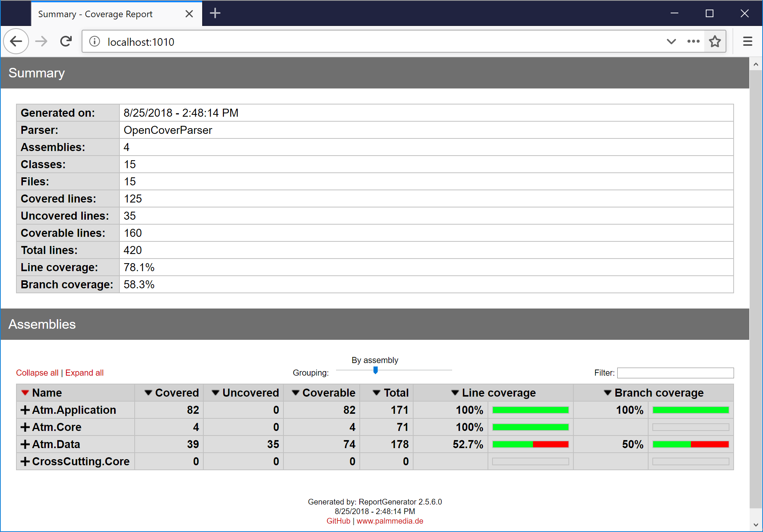763x532 pixels.
Task: Close the Summary - Coverage Report tab
Action: click(189, 14)
